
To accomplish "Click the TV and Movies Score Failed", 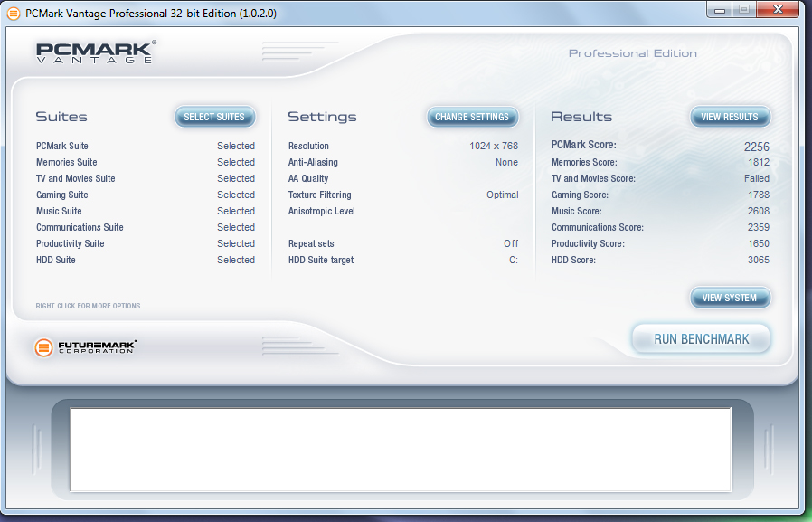I will [757, 178].
